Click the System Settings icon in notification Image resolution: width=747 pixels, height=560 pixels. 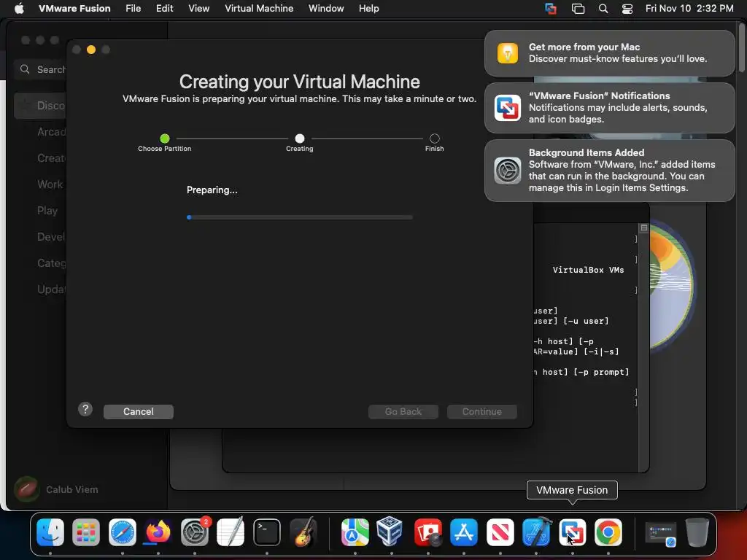[508, 171]
